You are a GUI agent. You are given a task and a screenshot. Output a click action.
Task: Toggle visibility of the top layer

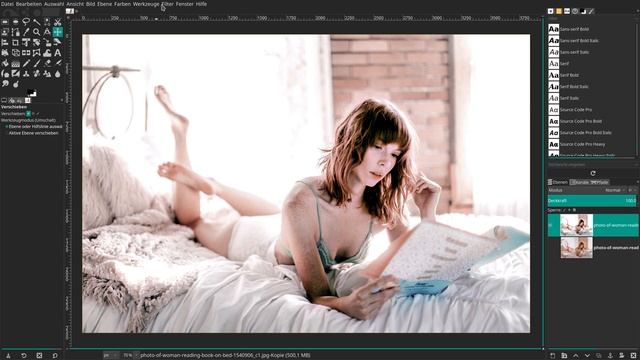551,225
